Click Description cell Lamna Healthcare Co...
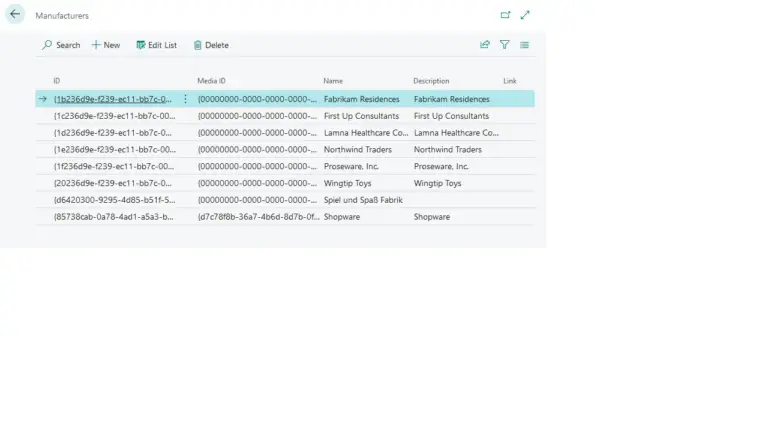 point(456,133)
